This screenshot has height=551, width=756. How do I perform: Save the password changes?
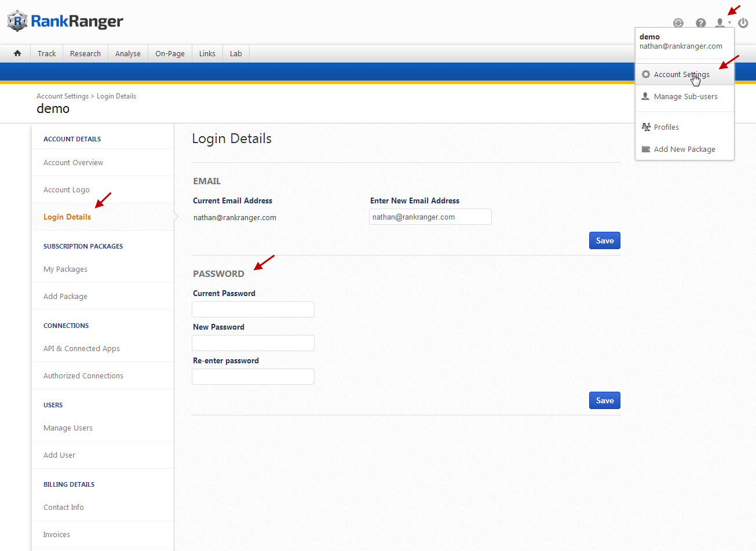(604, 400)
